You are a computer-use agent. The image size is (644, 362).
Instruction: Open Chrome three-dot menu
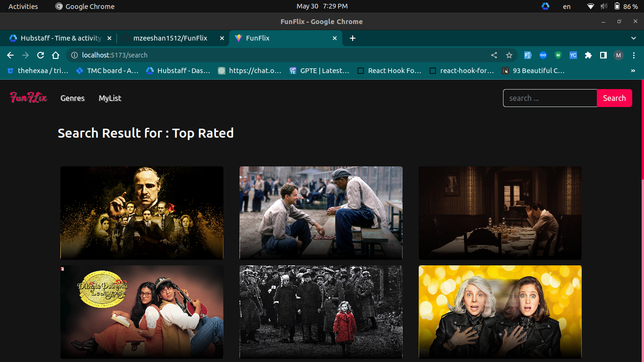click(634, 55)
